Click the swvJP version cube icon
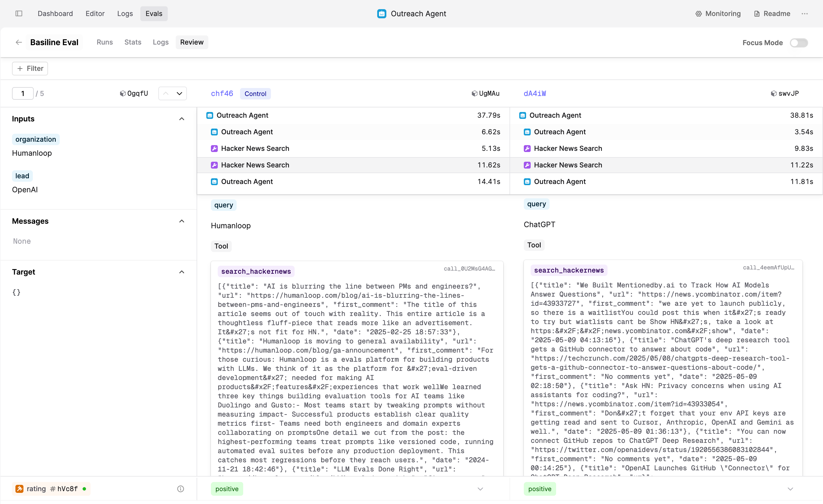The width and height of the screenshot is (823, 504). click(x=774, y=93)
